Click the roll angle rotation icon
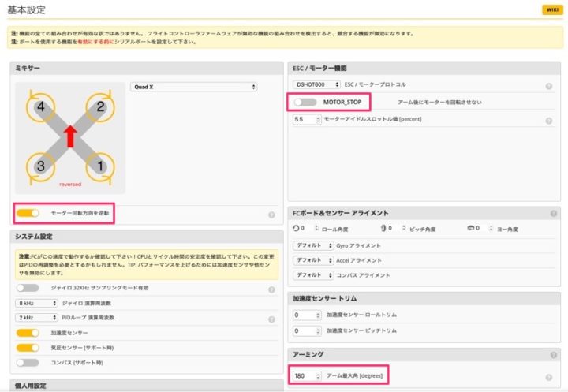Viewport: 568px width, 392px height. 297,229
